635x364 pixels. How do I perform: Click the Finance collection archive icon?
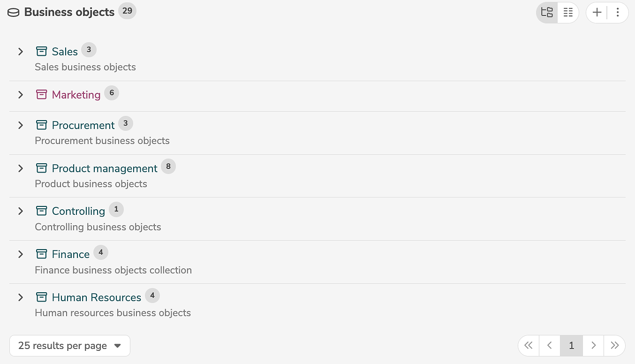[42, 254]
